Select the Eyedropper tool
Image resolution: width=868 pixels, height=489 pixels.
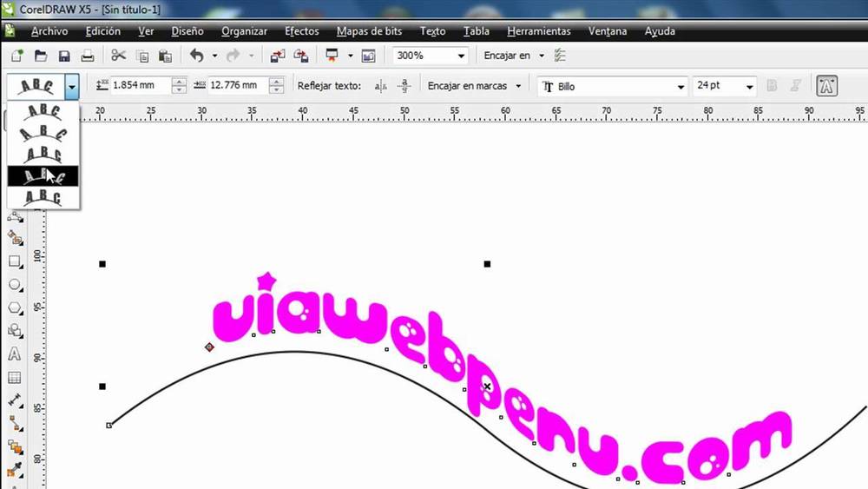[15, 470]
